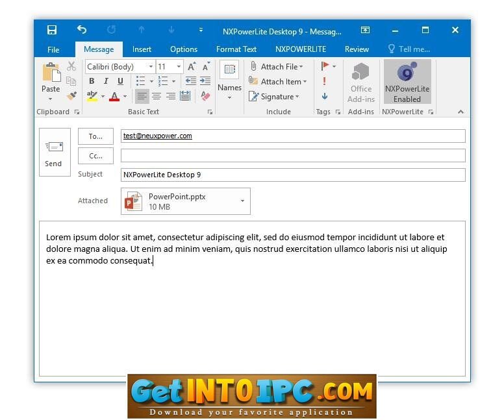
Task: Switch to the Insert tab
Action: (x=142, y=49)
